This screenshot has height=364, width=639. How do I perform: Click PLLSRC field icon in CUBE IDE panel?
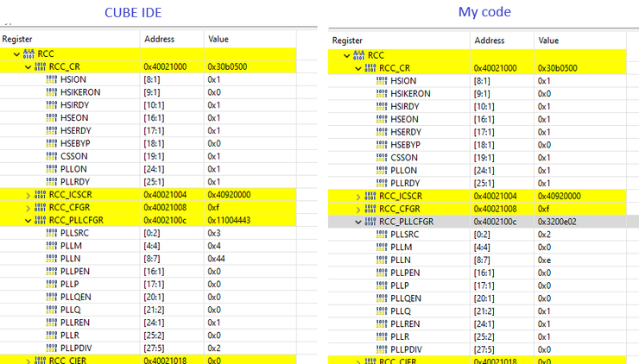click(x=52, y=233)
